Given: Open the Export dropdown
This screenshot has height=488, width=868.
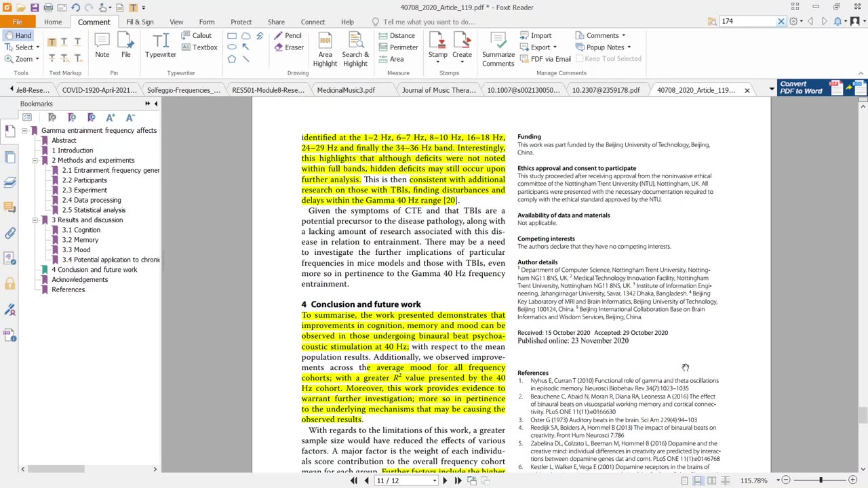Looking at the screenshot, I should tap(555, 47).
